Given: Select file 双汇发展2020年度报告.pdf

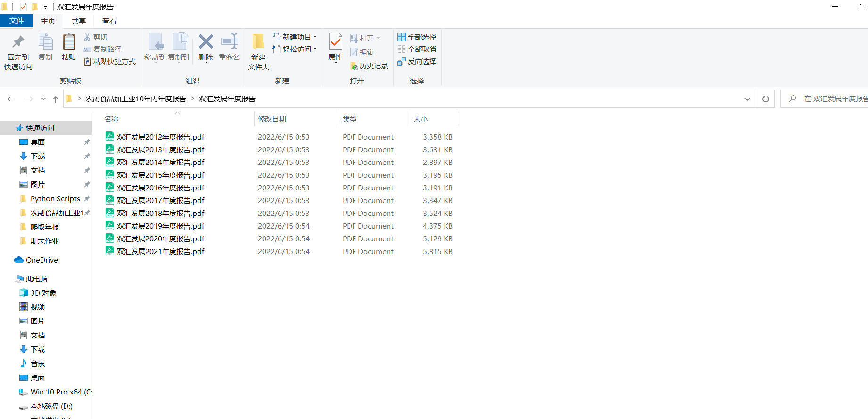Looking at the screenshot, I should [x=160, y=238].
